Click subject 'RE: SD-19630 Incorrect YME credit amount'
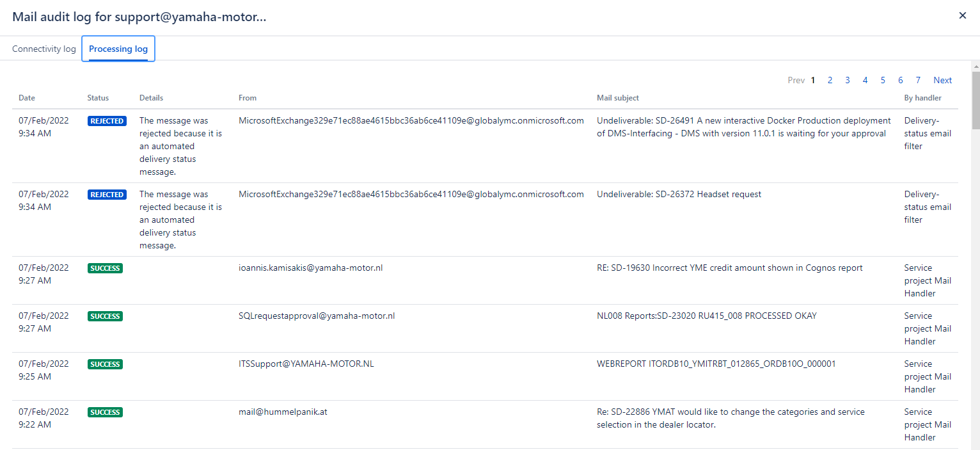Image resolution: width=980 pixels, height=450 pixels. pyautogui.click(x=730, y=268)
